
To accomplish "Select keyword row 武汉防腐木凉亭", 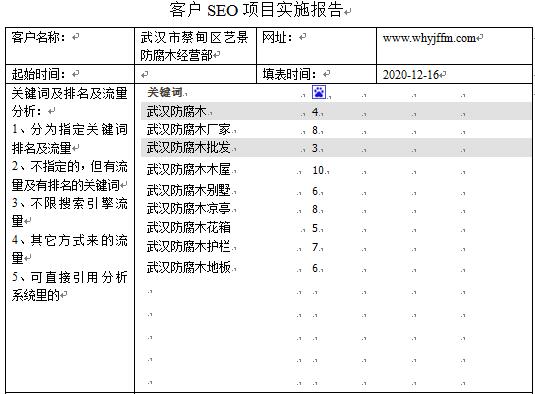I will [x=336, y=208].
